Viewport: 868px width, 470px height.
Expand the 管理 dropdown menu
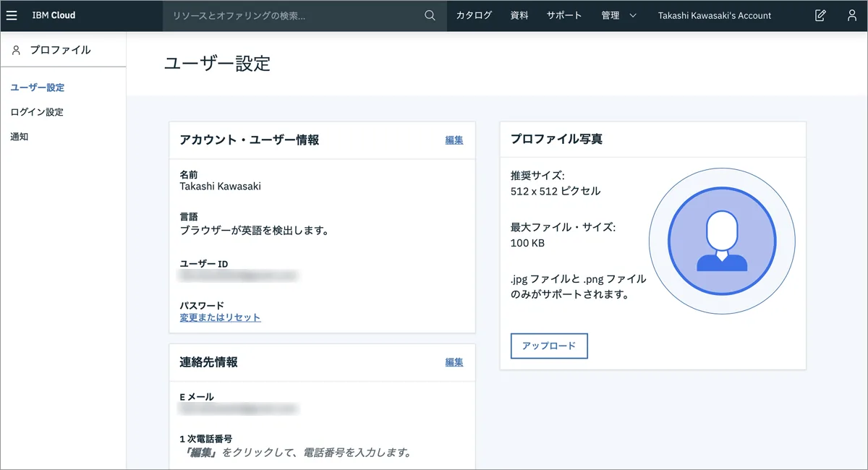point(619,15)
